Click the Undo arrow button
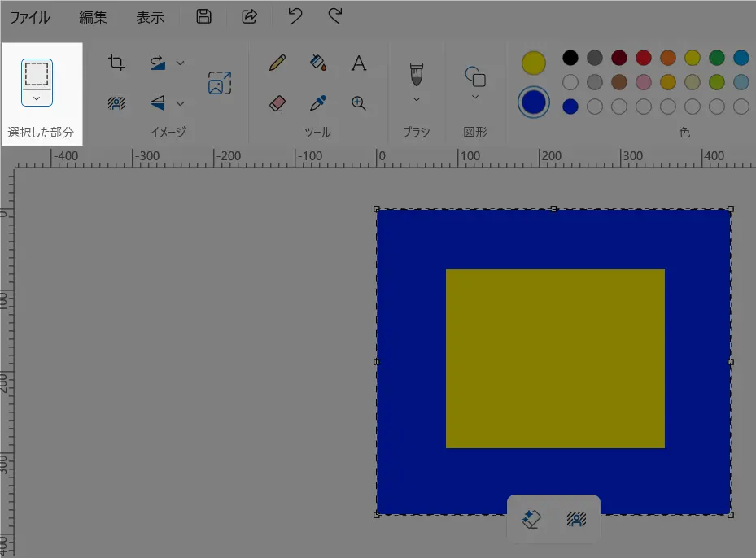 tap(296, 16)
